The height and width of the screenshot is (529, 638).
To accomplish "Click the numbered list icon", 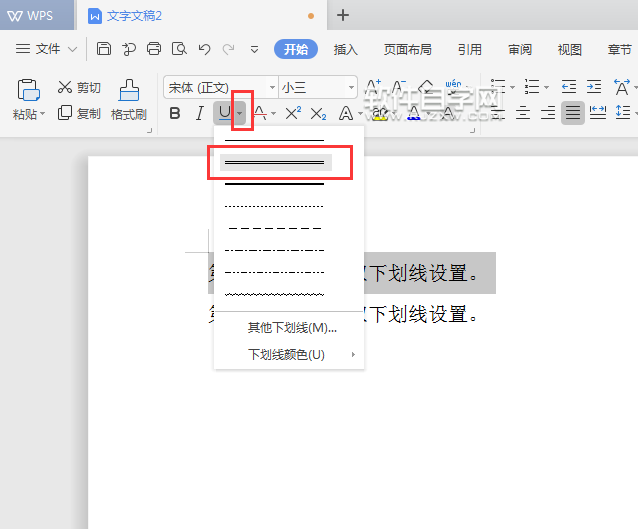I will pos(532,86).
